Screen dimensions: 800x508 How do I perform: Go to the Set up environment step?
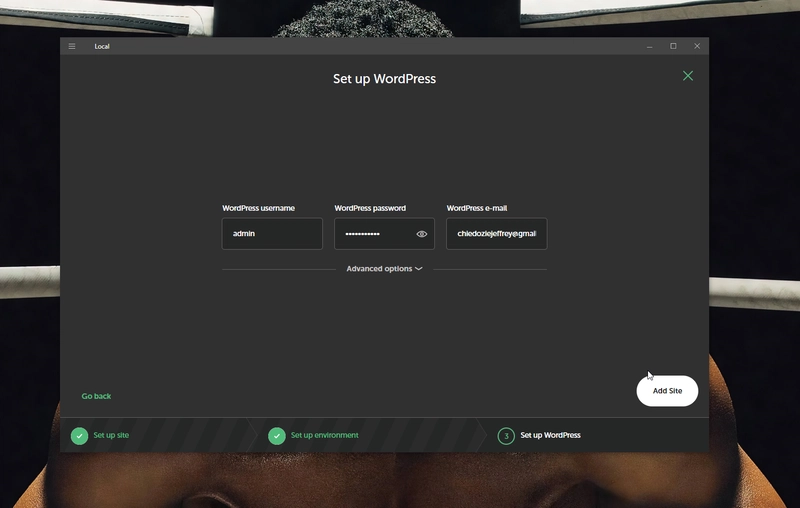(x=324, y=435)
